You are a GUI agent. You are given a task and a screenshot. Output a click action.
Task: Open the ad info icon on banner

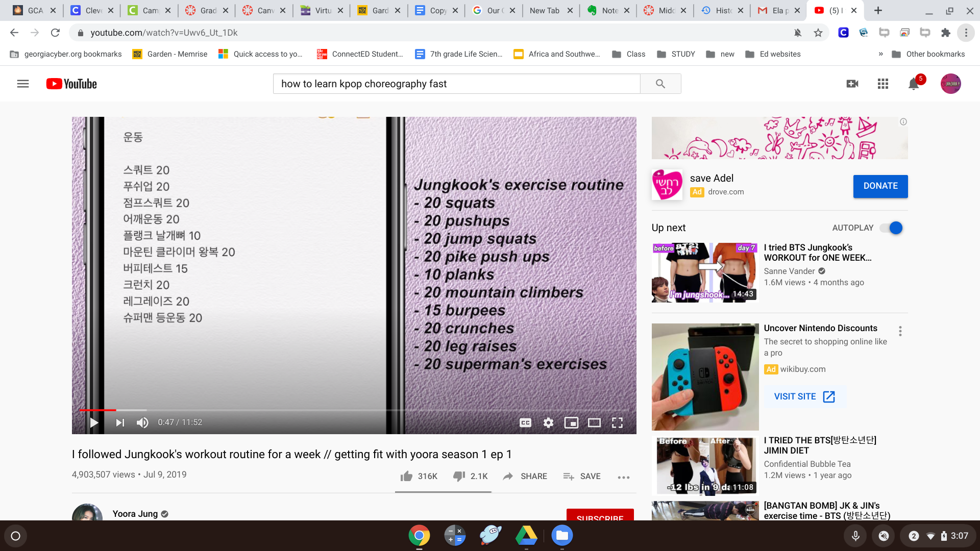click(x=903, y=122)
